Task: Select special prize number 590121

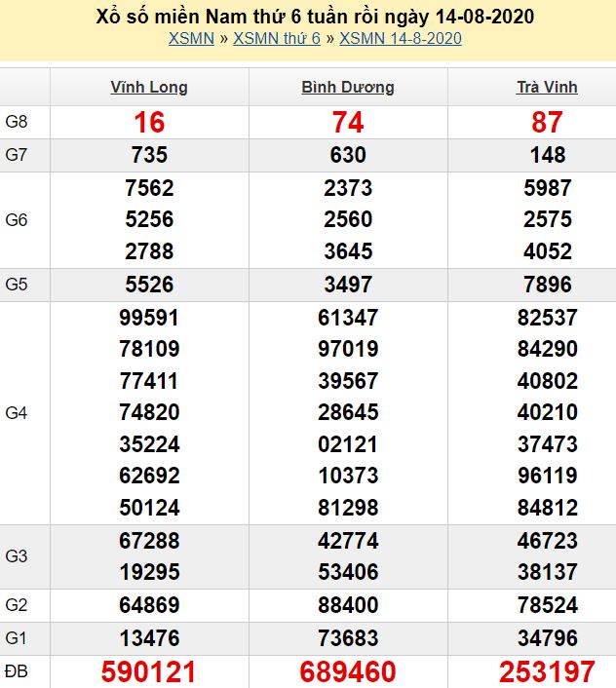Action: tap(149, 671)
